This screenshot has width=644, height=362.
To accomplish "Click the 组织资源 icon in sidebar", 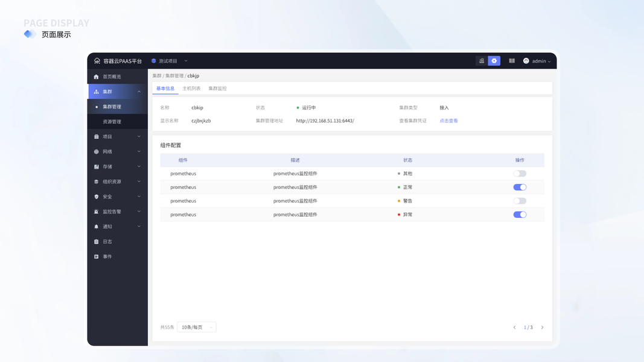I will pyautogui.click(x=96, y=182).
